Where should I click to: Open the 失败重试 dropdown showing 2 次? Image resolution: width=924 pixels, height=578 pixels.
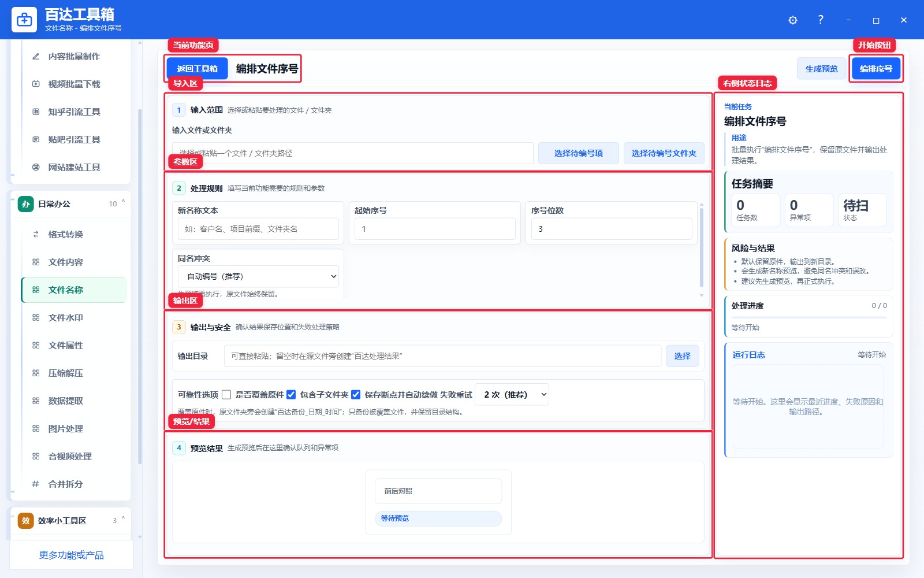tap(512, 394)
